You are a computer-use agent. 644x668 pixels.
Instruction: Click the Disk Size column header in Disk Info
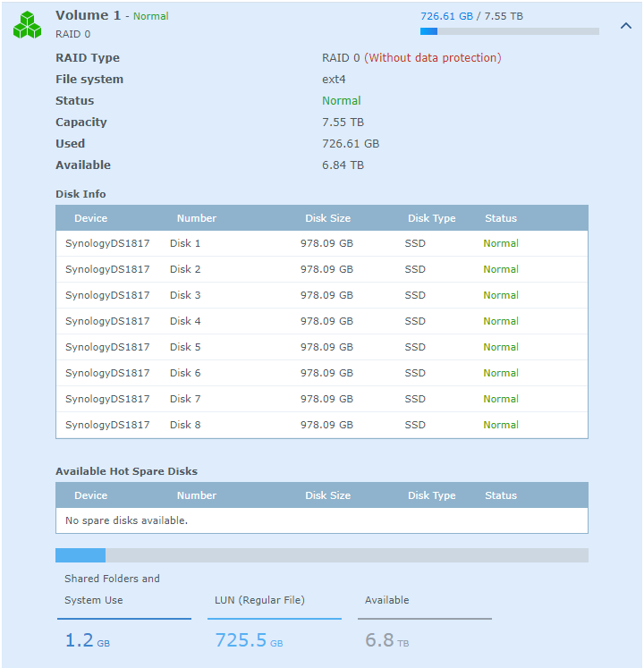327,218
